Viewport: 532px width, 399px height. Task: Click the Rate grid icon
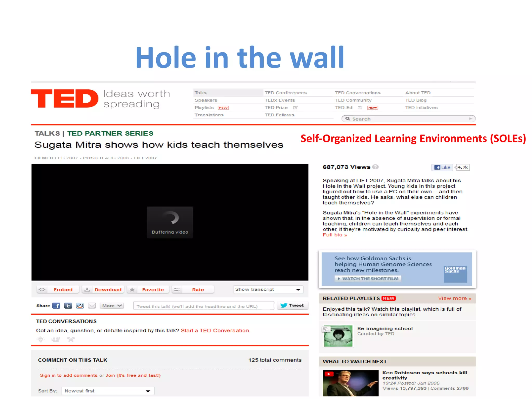point(177,289)
